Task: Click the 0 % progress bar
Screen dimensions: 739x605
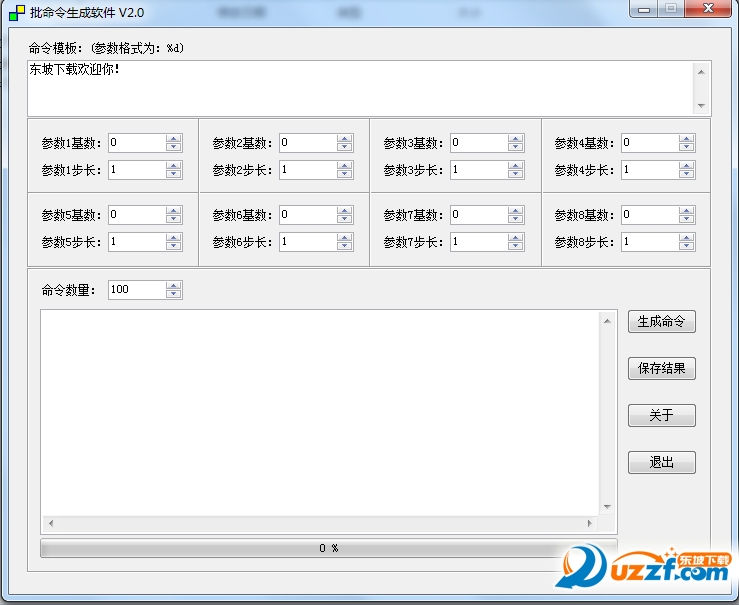Action: coord(329,548)
